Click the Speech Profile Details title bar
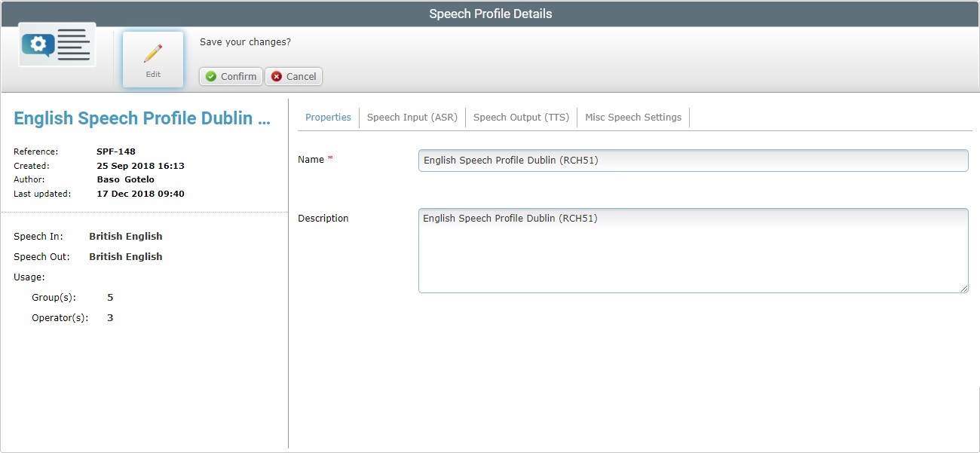This screenshot has width=980, height=453. pos(490,13)
